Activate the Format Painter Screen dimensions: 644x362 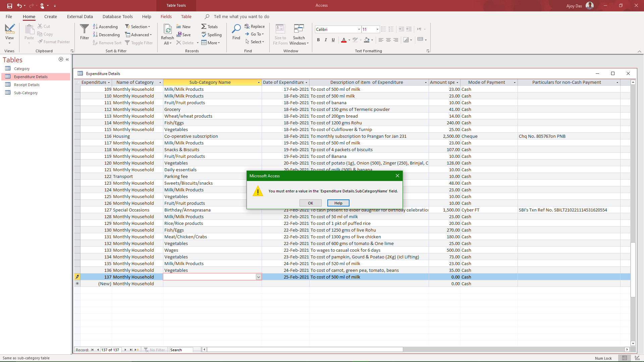point(54,42)
